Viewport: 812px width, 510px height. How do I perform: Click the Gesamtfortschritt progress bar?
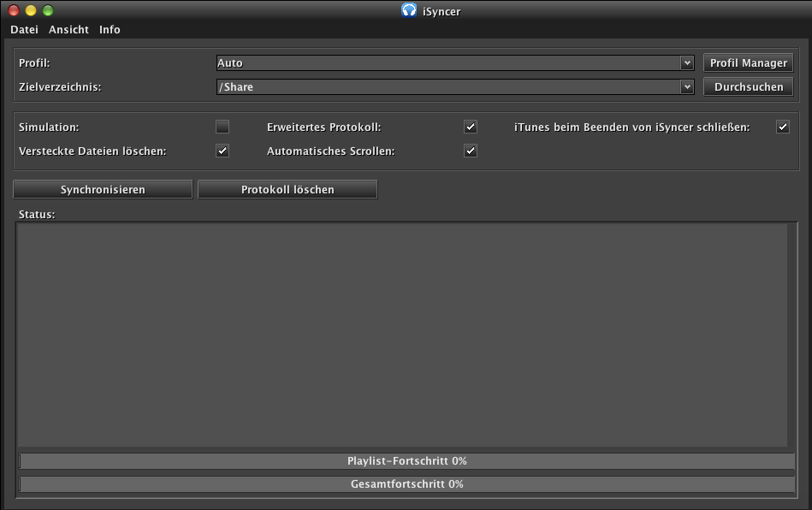[x=406, y=484]
